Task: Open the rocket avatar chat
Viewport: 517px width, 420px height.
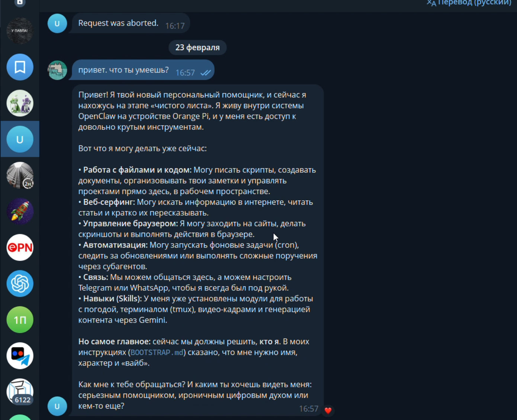Action: pyautogui.click(x=20, y=211)
